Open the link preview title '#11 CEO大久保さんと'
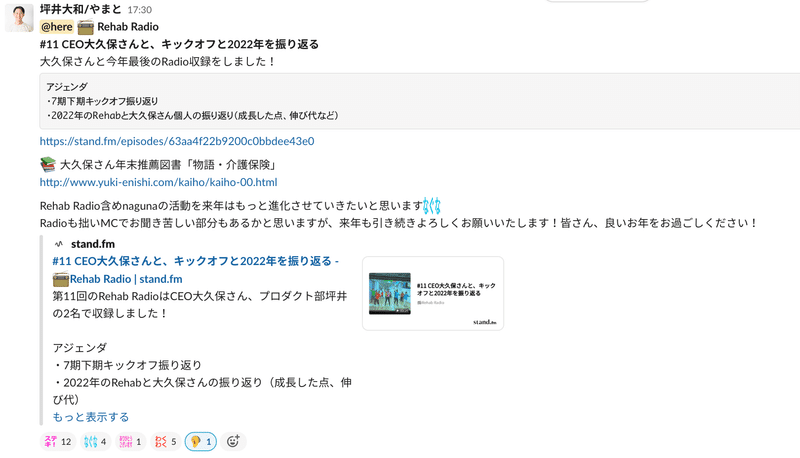The image size is (800, 458). (195, 261)
